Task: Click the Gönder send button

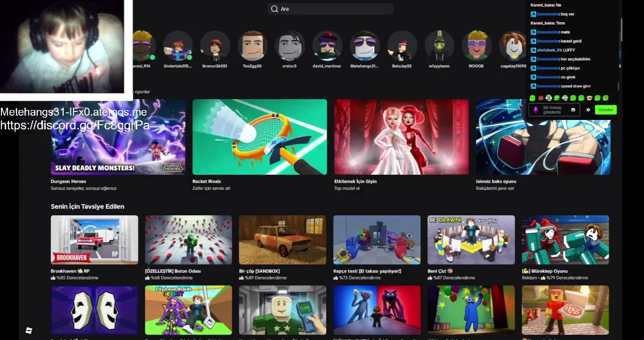Action: 606,110
